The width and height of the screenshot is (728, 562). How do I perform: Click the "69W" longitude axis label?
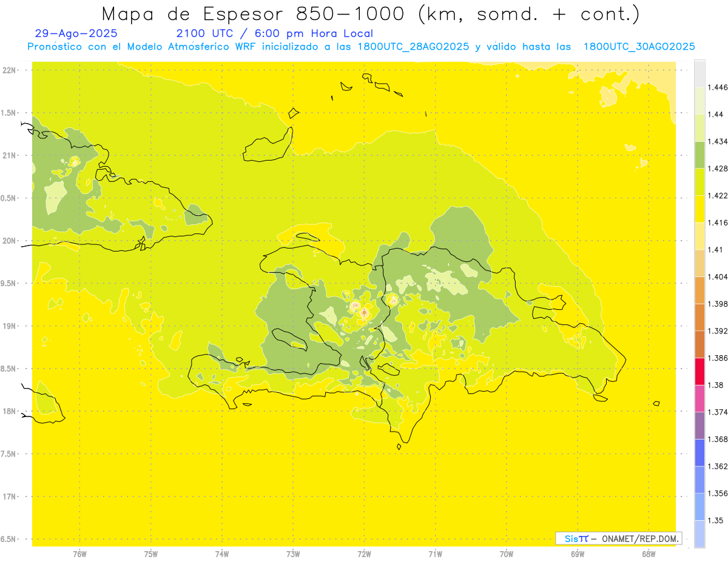[578, 554]
